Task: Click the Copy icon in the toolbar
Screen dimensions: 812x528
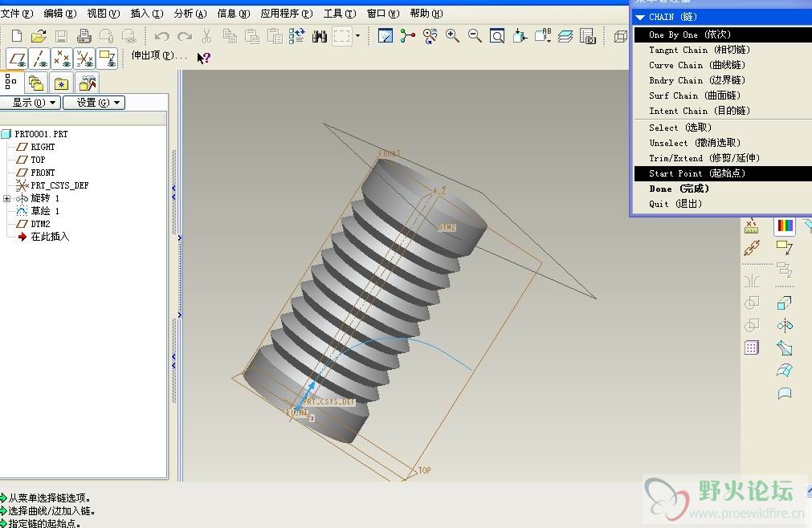Action: [x=230, y=35]
